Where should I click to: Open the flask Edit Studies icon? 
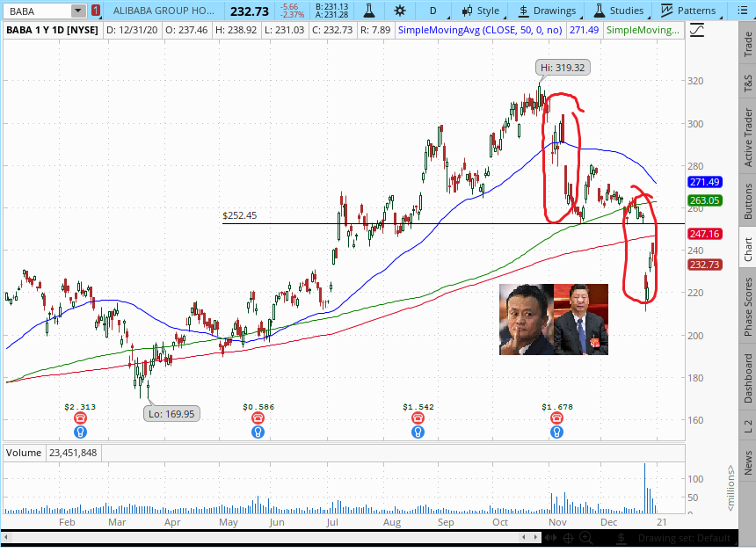(x=369, y=11)
